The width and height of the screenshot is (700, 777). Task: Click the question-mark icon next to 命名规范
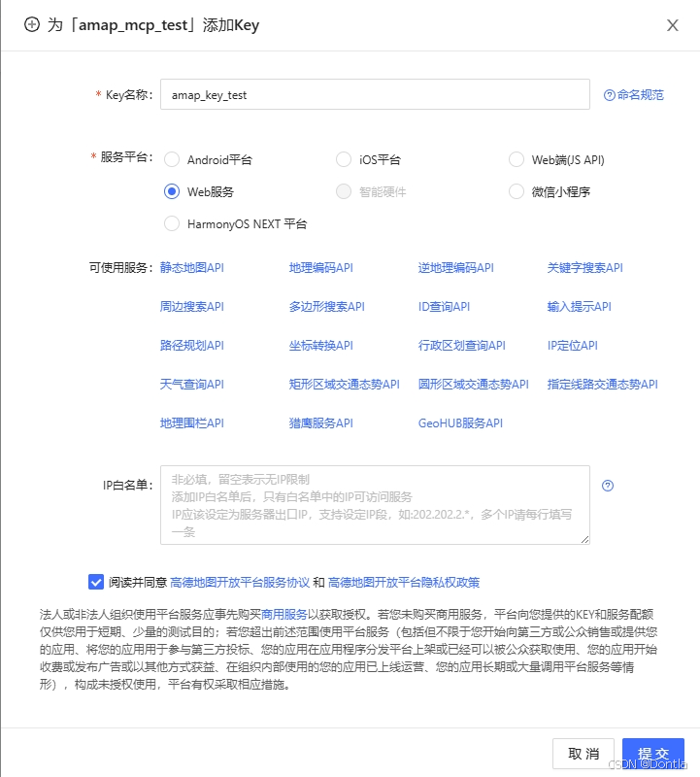[610, 95]
